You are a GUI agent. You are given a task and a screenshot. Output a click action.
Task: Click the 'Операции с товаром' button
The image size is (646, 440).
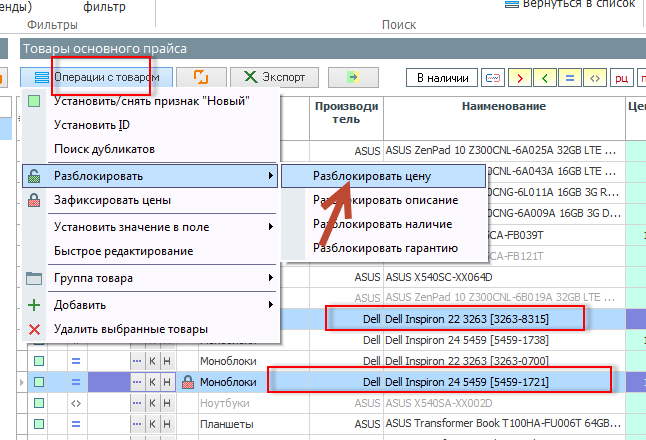pos(96,77)
